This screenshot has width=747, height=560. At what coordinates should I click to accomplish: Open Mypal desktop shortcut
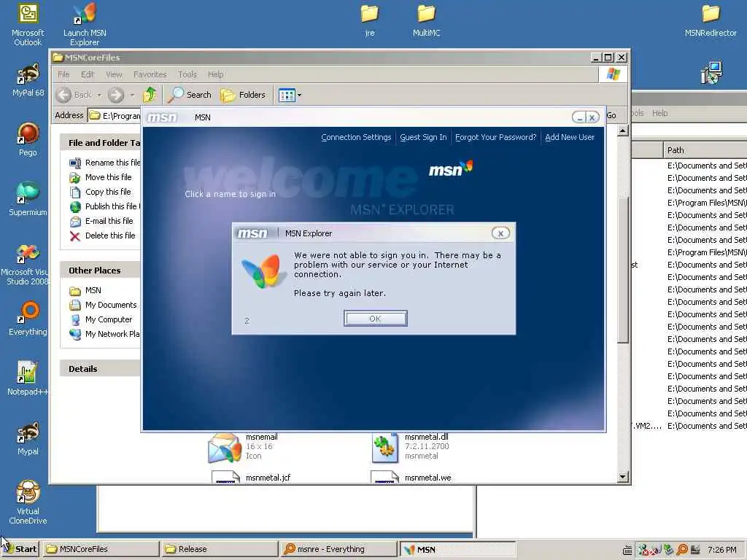[x=28, y=439]
